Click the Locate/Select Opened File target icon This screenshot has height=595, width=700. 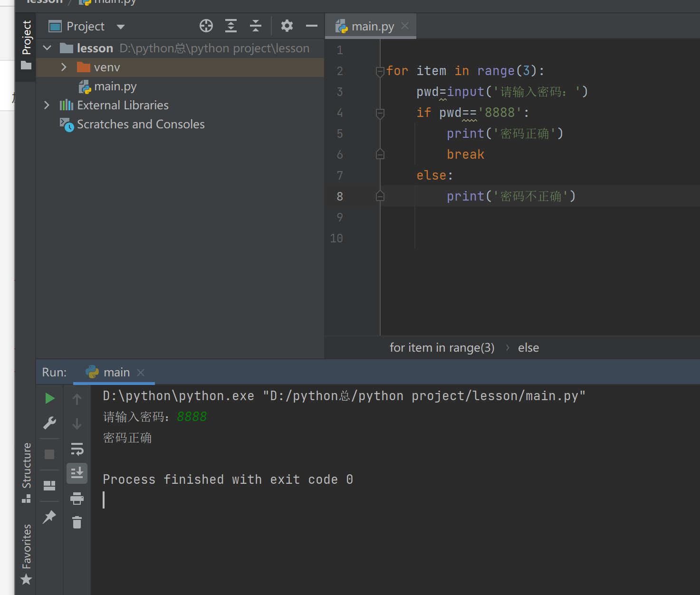[x=206, y=26]
